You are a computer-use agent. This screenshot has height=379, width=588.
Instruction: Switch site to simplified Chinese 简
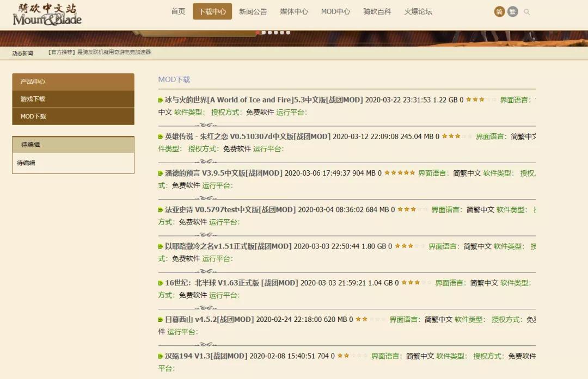(499, 11)
